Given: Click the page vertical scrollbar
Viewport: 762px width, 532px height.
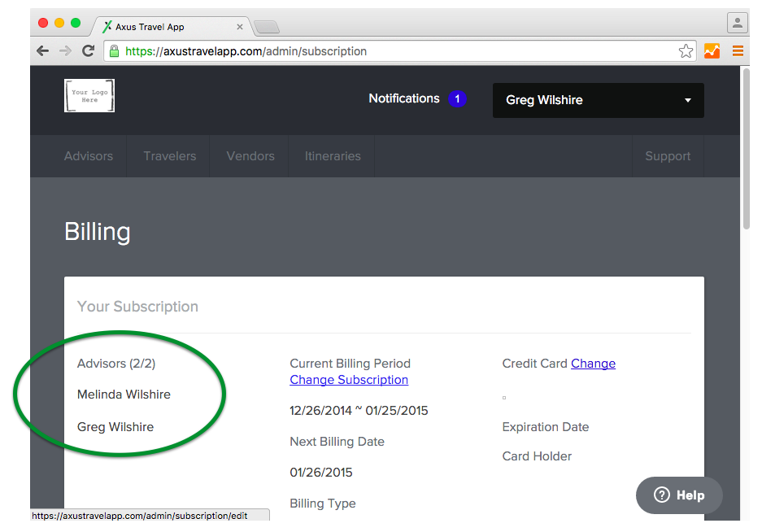Looking at the screenshot, I should [746, 148].
